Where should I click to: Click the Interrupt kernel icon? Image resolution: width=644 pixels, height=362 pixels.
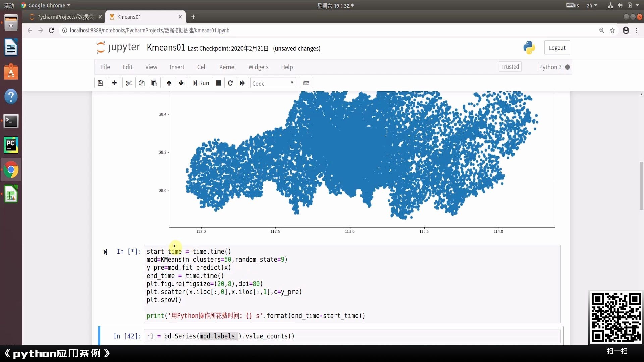tap(218, 83)
